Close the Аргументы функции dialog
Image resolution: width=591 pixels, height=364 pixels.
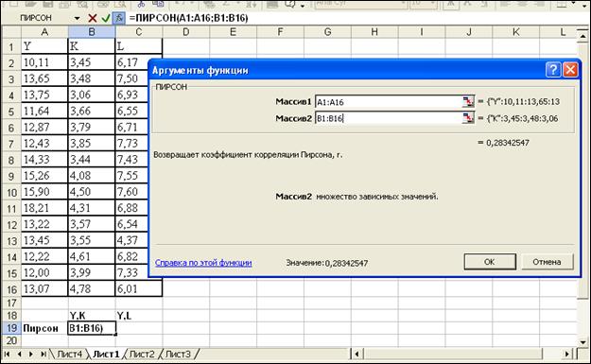click(x=570, y=70)
